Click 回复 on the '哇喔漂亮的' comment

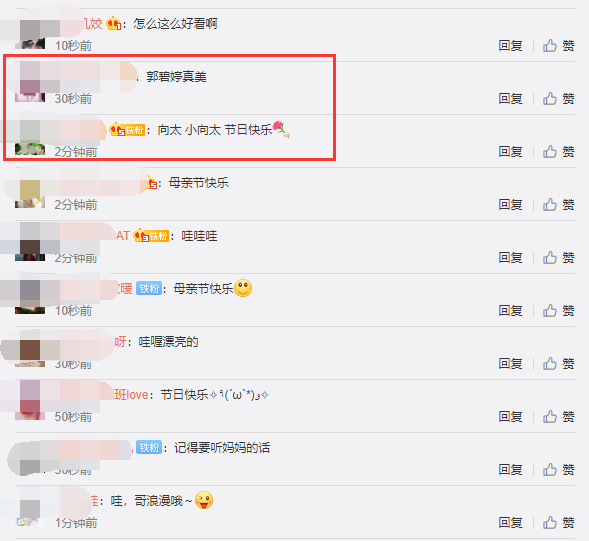pos(510,364)
